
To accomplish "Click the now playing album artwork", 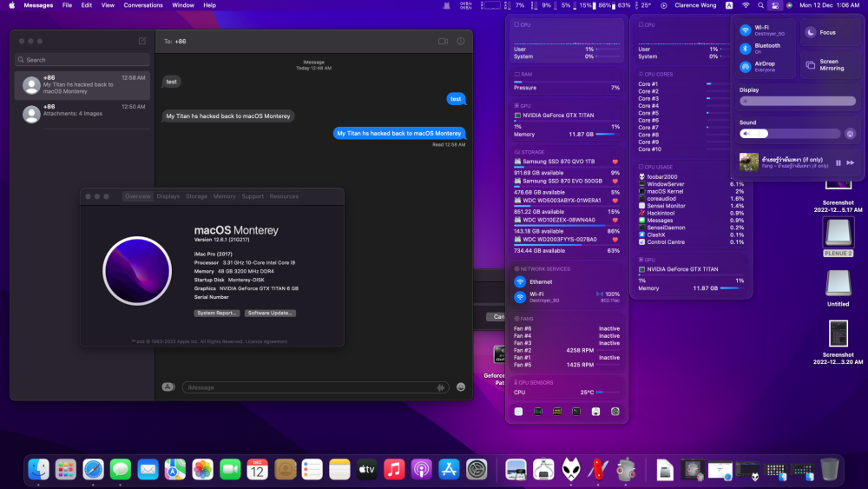I will coord(749,162).
